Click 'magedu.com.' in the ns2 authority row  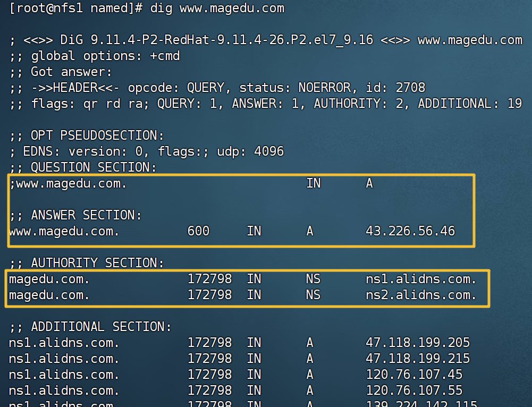[x=49, y=295]
